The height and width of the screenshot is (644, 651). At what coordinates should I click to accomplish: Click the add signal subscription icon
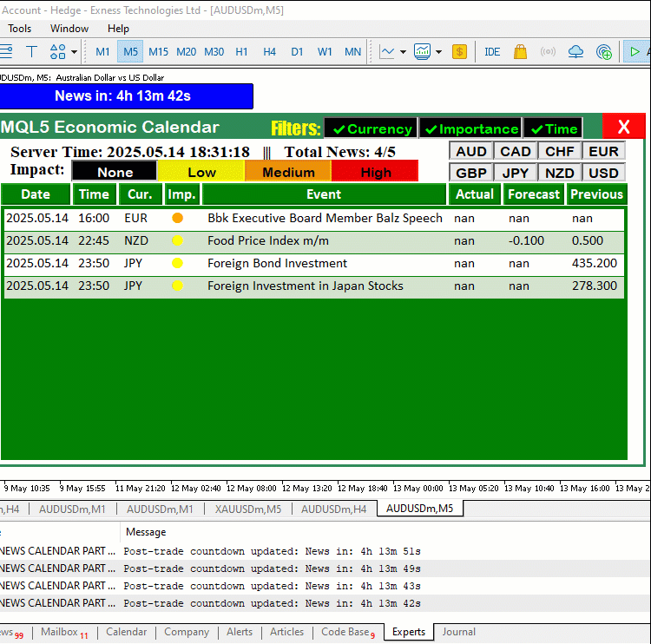pyautogui.click(x=603, y=52)
